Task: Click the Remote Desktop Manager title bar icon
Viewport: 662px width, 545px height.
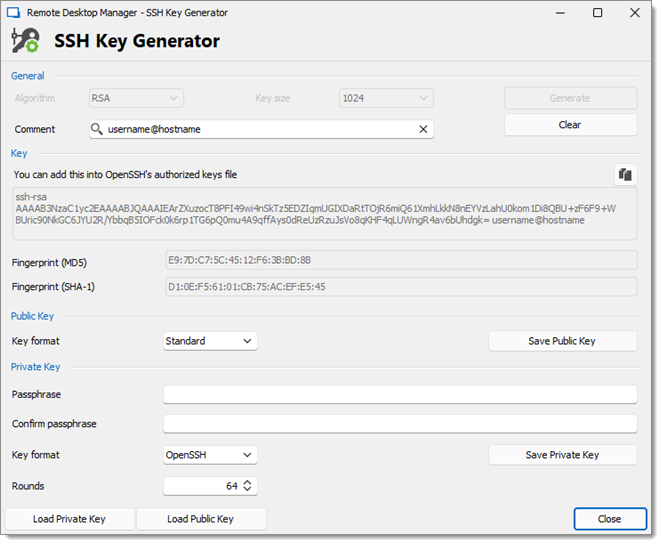Action: coord(14,13)
